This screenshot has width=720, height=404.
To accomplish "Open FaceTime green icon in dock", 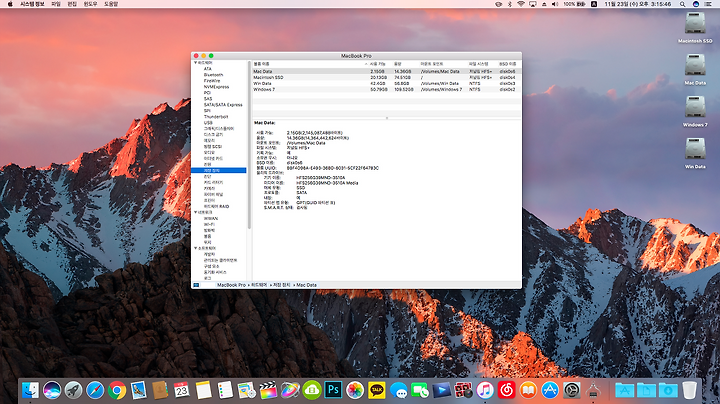I will tap(420, 390).
